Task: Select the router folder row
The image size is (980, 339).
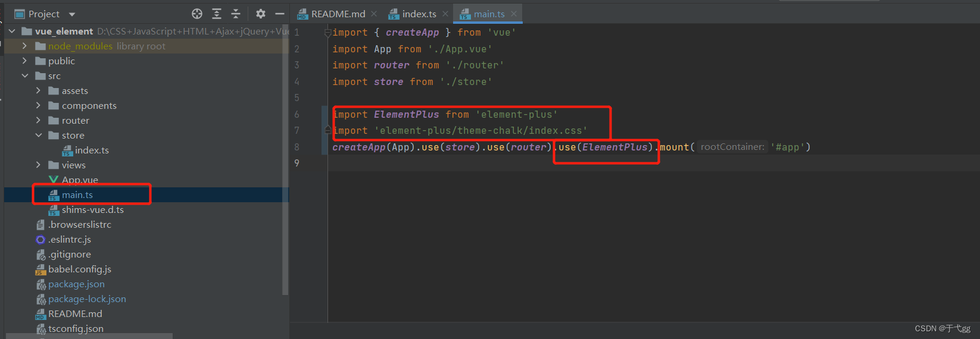Action: click(146, 120)
